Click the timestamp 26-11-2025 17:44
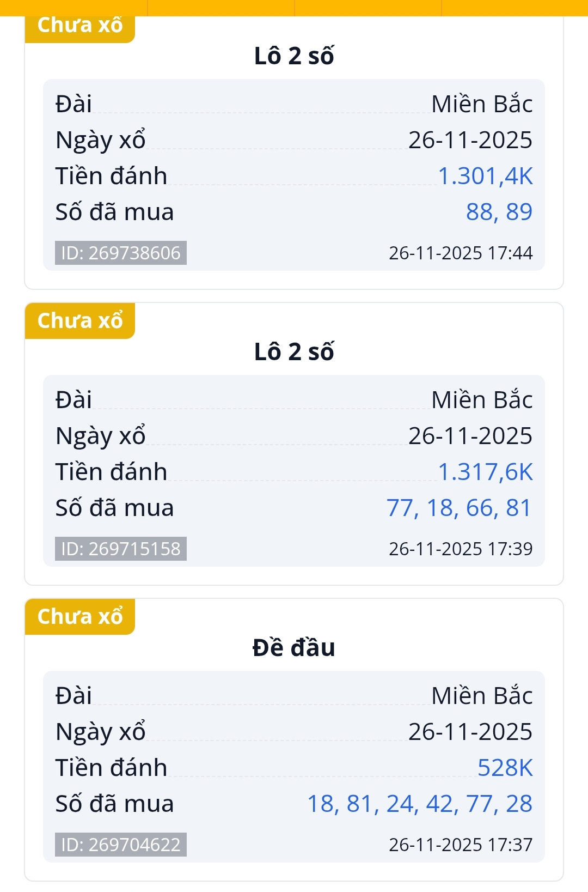Screen dimensions: 588x892 pos(461,253)
